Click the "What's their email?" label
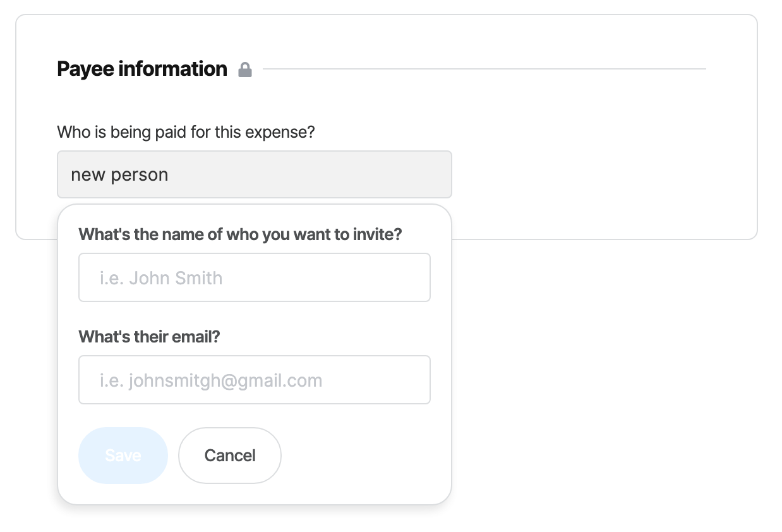The image size is (782, 532). pos(149,337)
